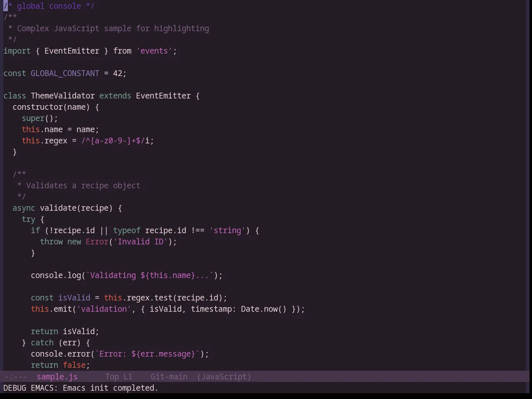532x399 pixels.
Task: Click the 'DEBUG EMACS: Emacs init completed.' message
Action: [81, 388]
